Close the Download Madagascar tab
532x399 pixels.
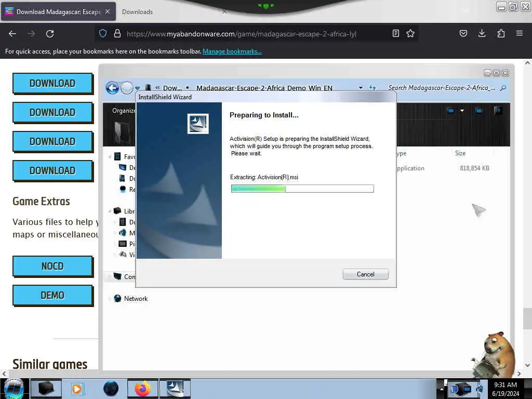[107, 11]
